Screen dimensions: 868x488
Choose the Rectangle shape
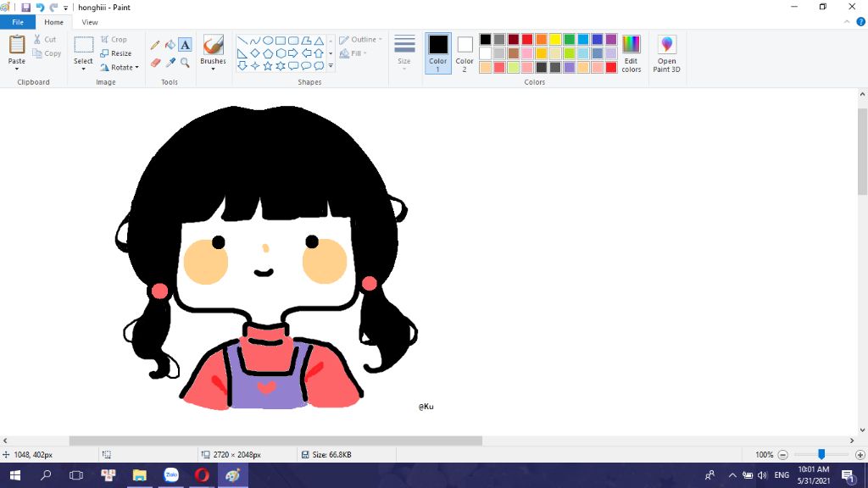(x=280, y=41)
